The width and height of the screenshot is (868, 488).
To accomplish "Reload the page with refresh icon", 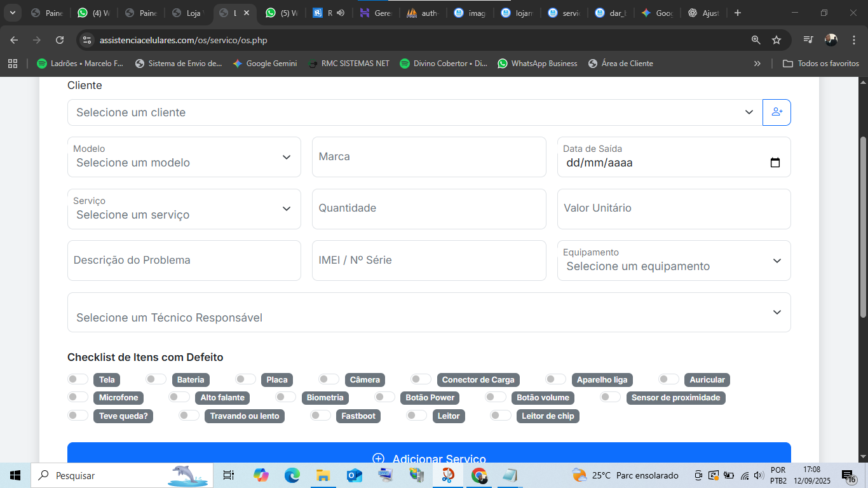I will [60, 40].
